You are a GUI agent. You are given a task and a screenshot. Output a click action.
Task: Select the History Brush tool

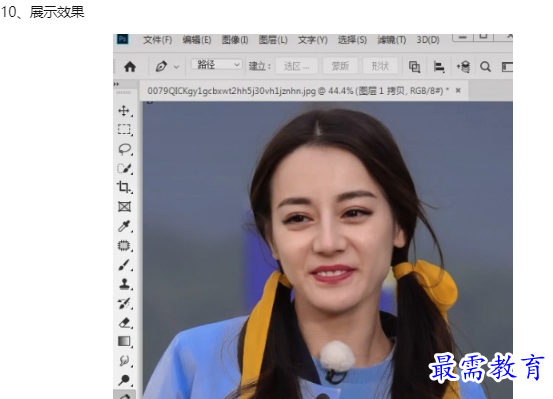(x=124, y=303)
